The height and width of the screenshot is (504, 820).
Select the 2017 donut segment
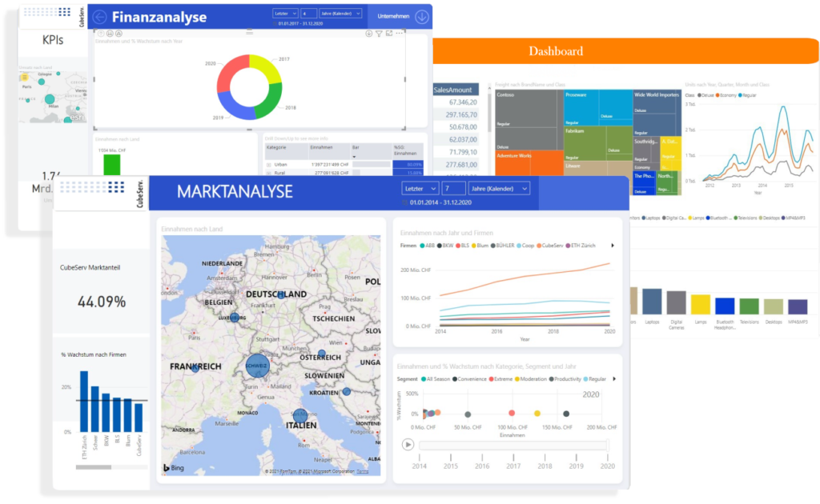[x=267, y=67]
